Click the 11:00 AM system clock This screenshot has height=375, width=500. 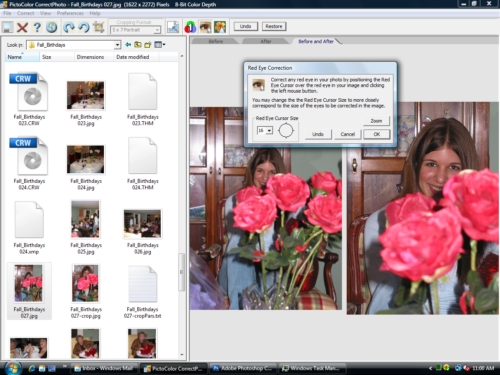(483, 368)
